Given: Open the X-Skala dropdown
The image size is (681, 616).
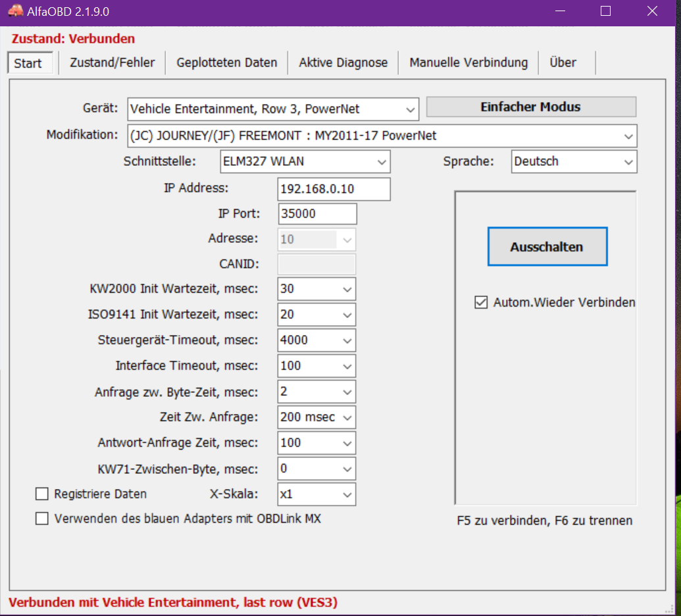Looking at the screenshot, I should (347, 494).
